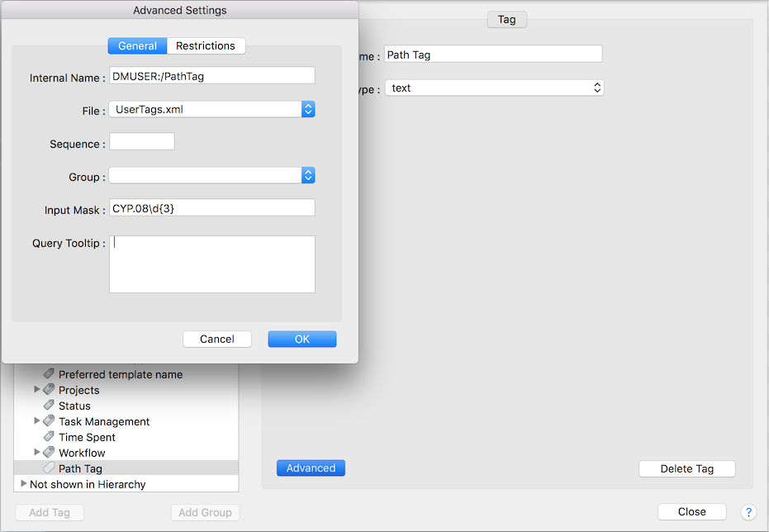Switch to the General tab
The image size is (769, 532).
coord(137,46)
